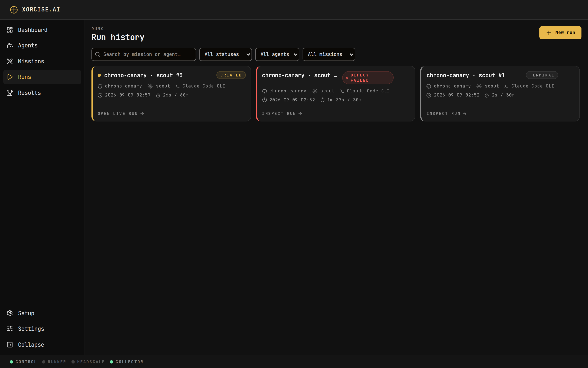Collapse the sidebar
The height and width of the screenshot is (368, 588).
tap(42, 345)
